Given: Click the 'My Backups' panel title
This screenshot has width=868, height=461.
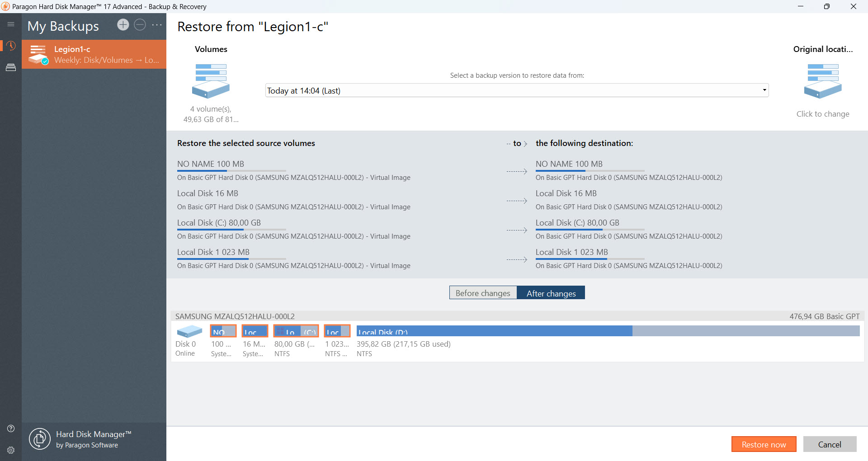Looking at the screenshot, I should (63, 26).
